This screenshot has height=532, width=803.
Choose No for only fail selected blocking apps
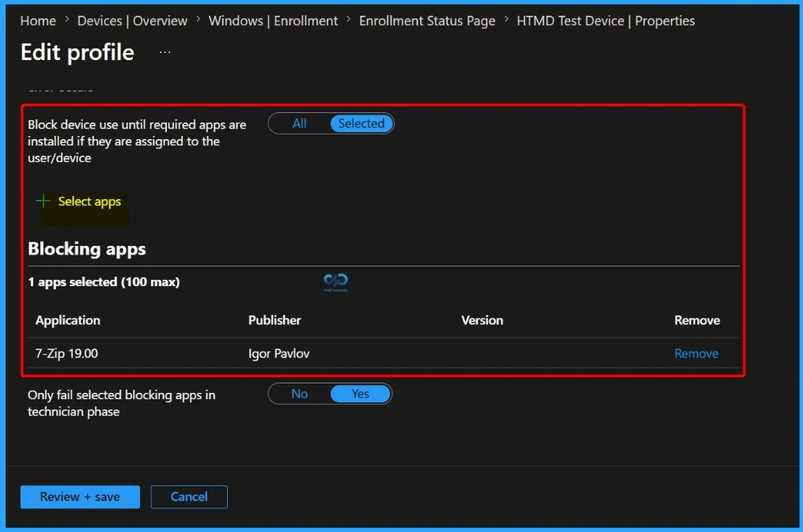coord(300,394)
